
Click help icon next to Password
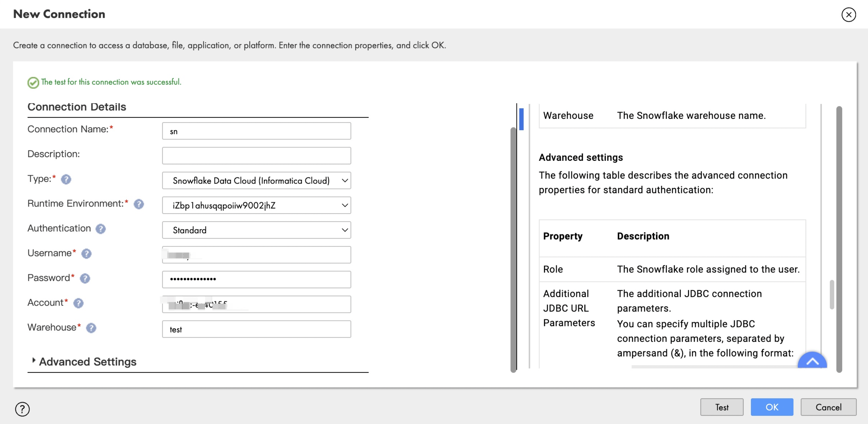[85, 278]
